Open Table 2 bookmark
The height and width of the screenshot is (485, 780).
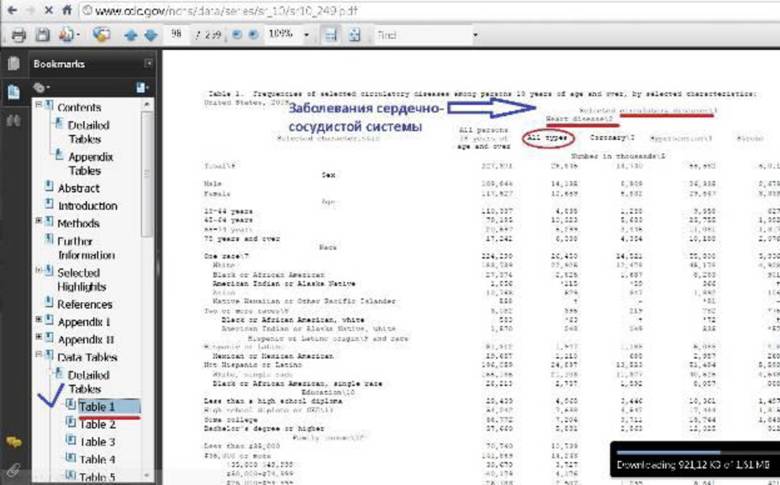[98, 424]
